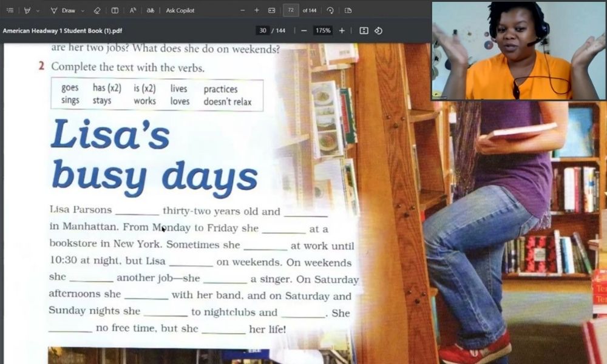Click the blank before "to nightclubs"

(x=166, y=313)
